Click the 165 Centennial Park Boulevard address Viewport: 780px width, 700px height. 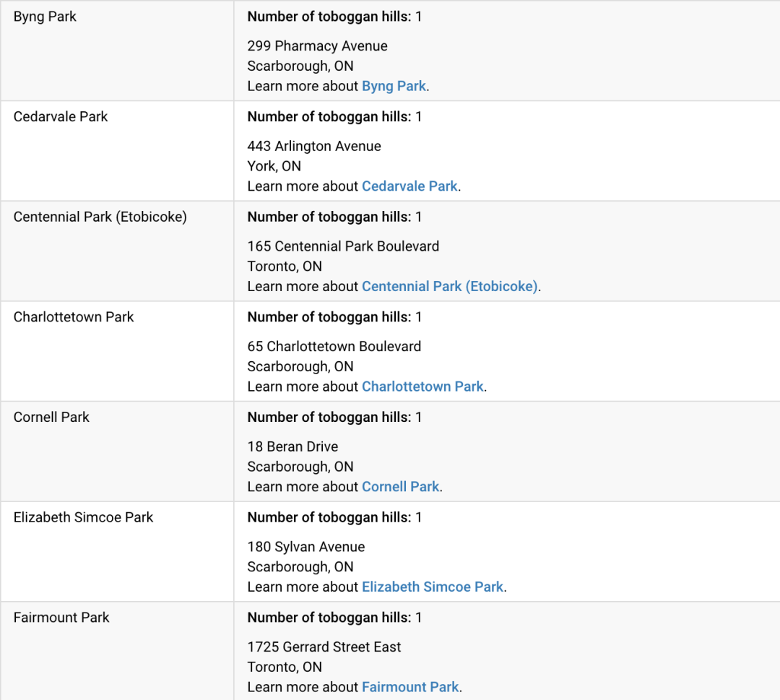point(343,246)
